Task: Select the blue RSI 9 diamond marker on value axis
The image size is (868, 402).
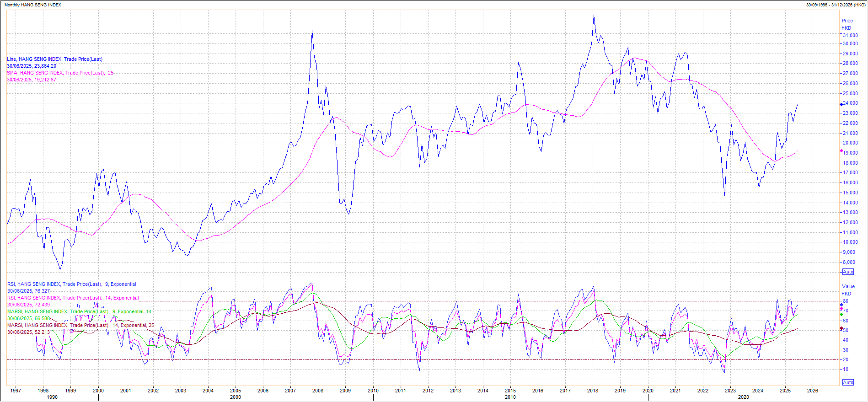Action: (x=841, y=305)
